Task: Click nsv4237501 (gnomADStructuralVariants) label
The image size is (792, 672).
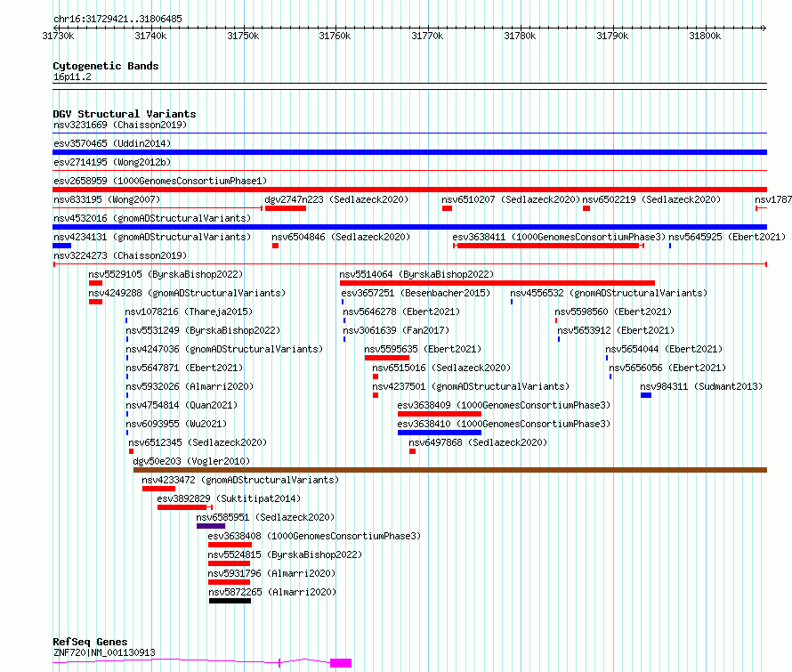Action: [x=471, y=386]
